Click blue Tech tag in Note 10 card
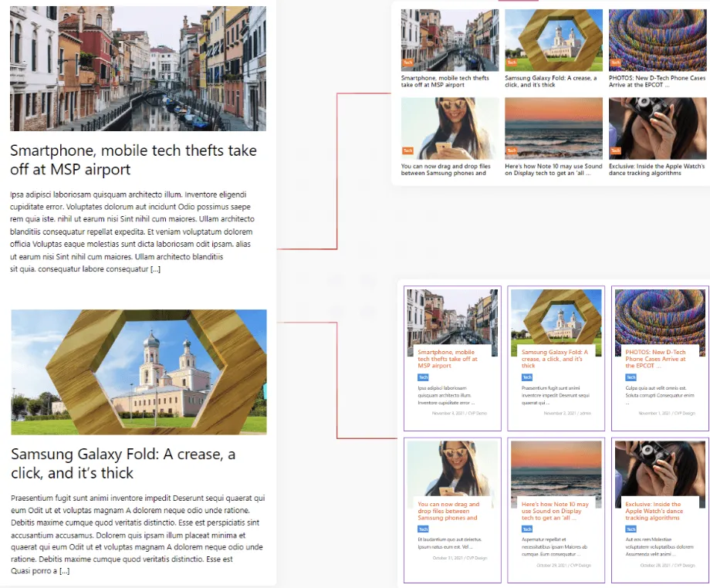This screenshot has height=588, width=710. (x=527, y=529)
